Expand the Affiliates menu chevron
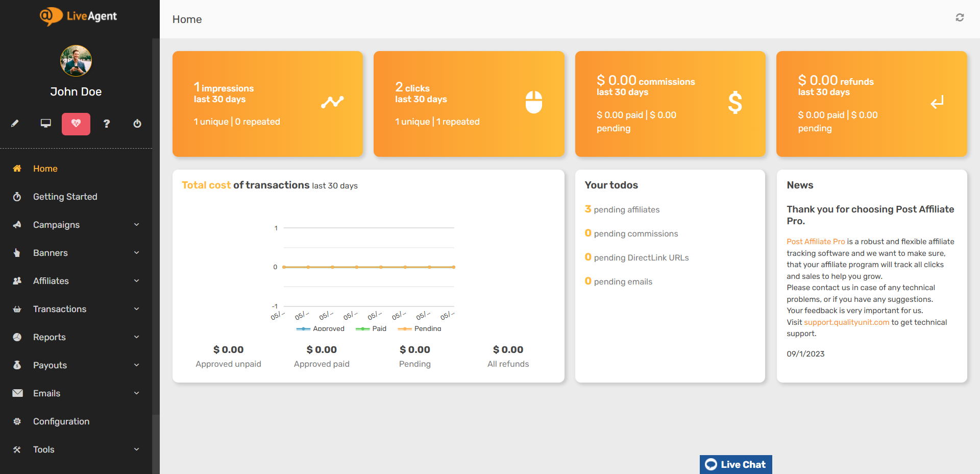Viewport: 980px width, 474px height. [x=136, y=281]
